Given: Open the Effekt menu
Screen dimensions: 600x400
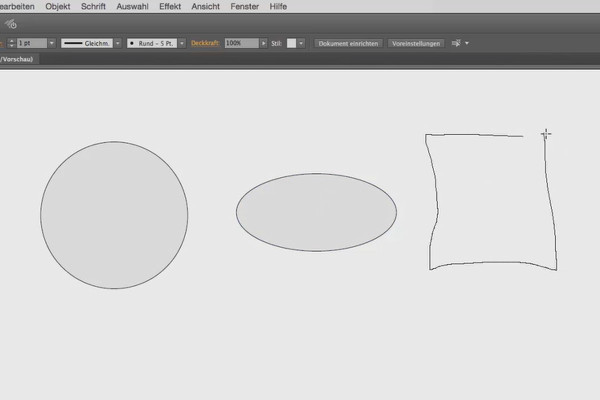Looking at the screenshot, I should [x=170, y=7].
